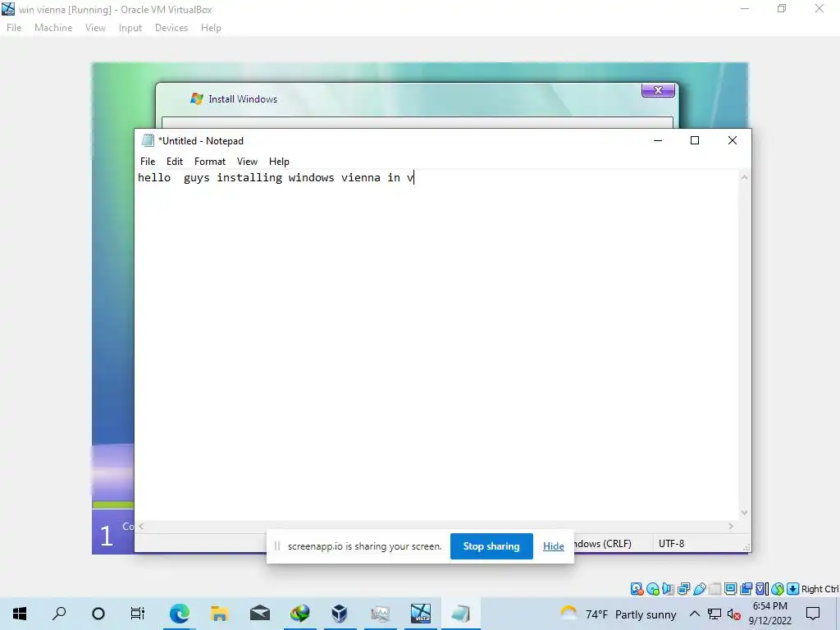This screenshot has width=840, height=630.
Task: Click Notepad horizontal scrollbar right arrow
Action: pos(731,527)
